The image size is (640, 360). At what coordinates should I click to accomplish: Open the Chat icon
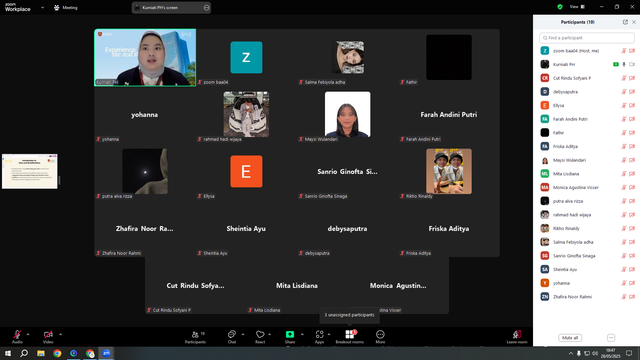click(x=232, y=334)
